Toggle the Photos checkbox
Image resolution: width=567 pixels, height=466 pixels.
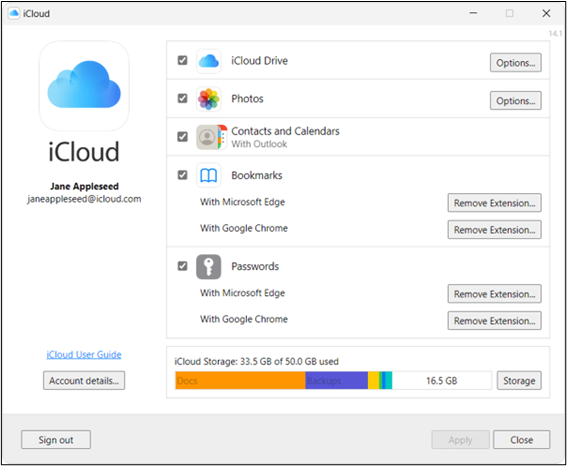point(183,98)
